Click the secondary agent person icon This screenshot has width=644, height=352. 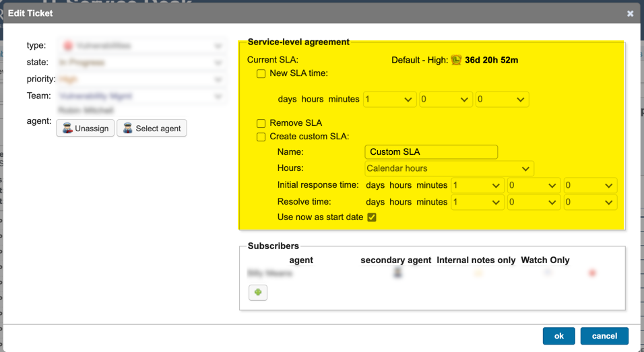[397, 273]
